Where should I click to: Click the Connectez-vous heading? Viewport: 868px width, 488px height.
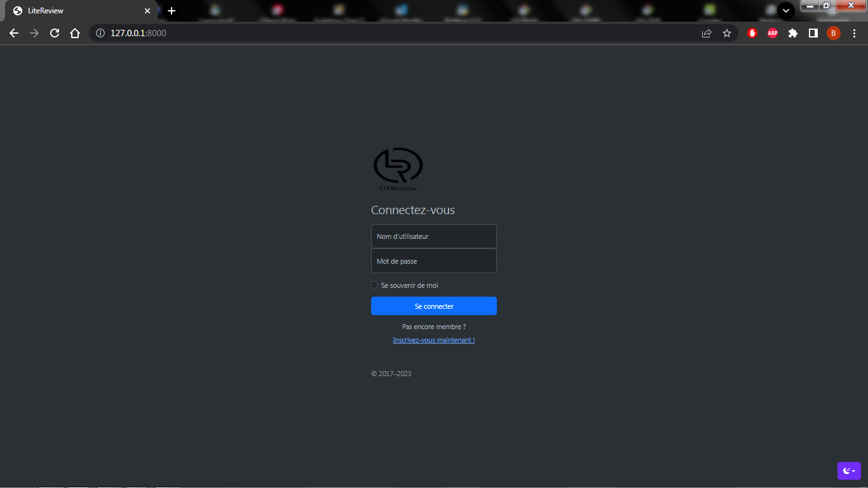click(413, 210)
